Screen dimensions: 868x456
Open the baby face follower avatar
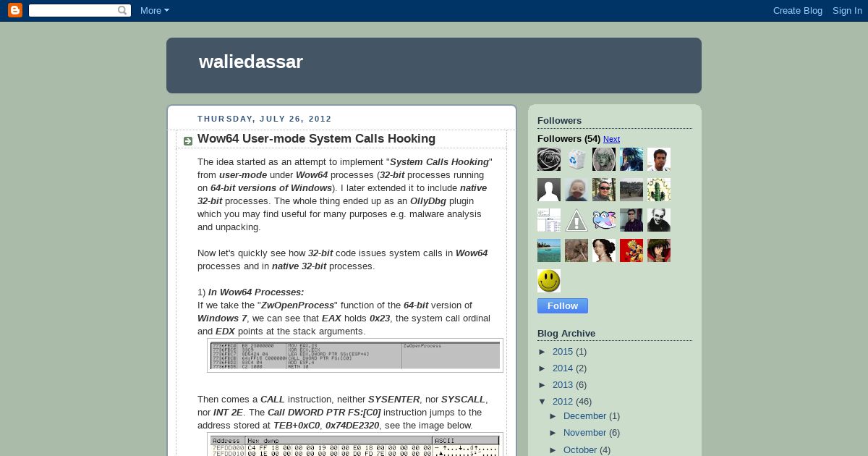pyautogui.click(x=576, y=190)
